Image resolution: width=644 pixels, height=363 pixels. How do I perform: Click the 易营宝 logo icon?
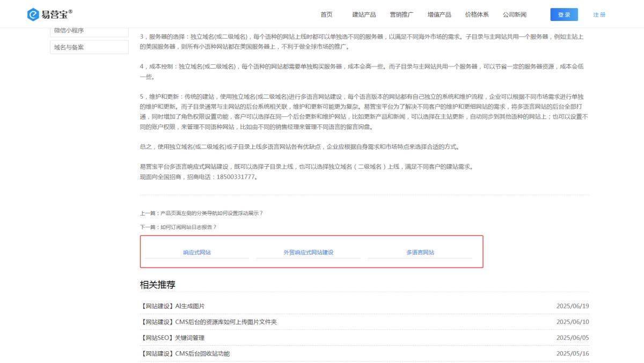click(33, 14)
